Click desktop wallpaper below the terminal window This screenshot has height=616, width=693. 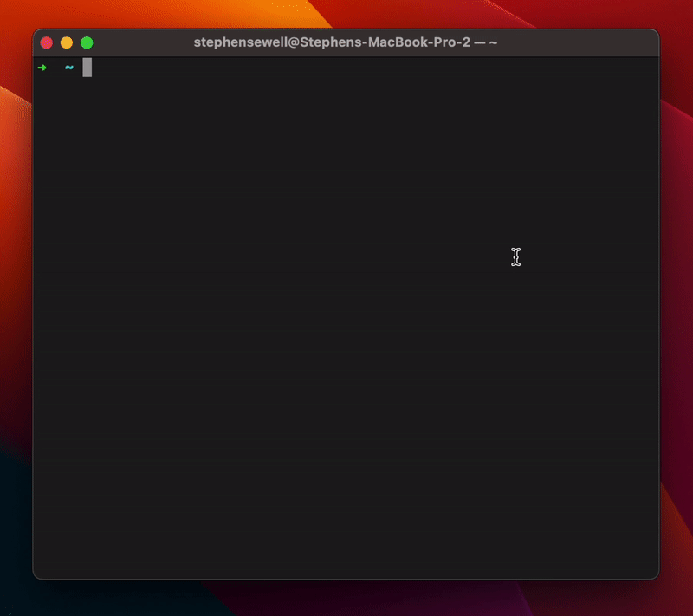(x=346, y=598)
